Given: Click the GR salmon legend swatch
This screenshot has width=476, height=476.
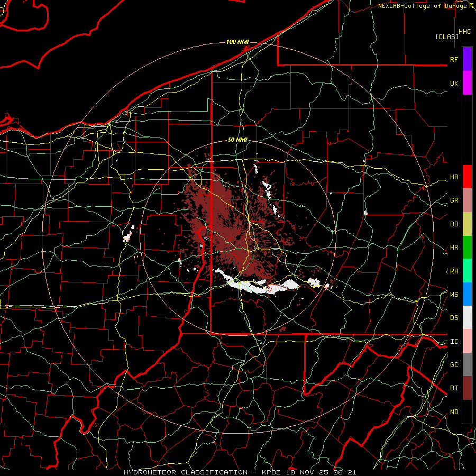Looking at the screenshot, I should point(467,200).
